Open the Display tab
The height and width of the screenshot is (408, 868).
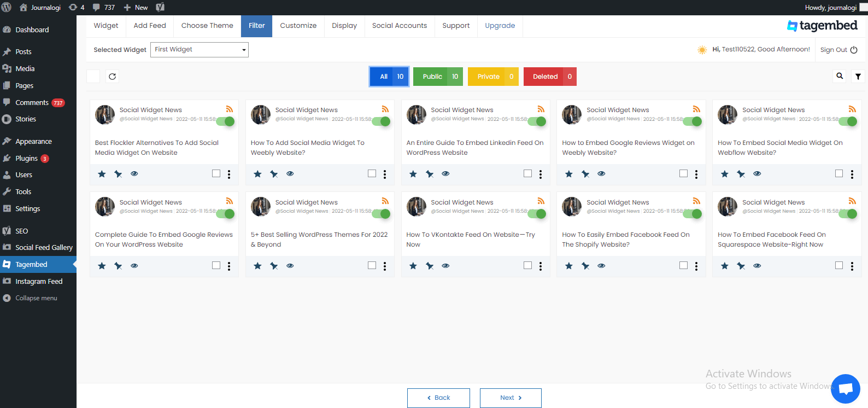(x=344, y=26)
